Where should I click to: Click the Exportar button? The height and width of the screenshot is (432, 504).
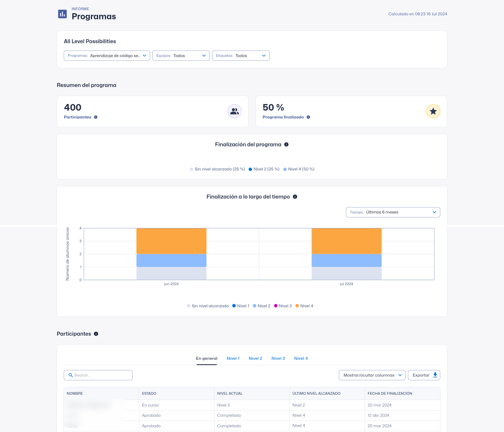click(424, 375)
